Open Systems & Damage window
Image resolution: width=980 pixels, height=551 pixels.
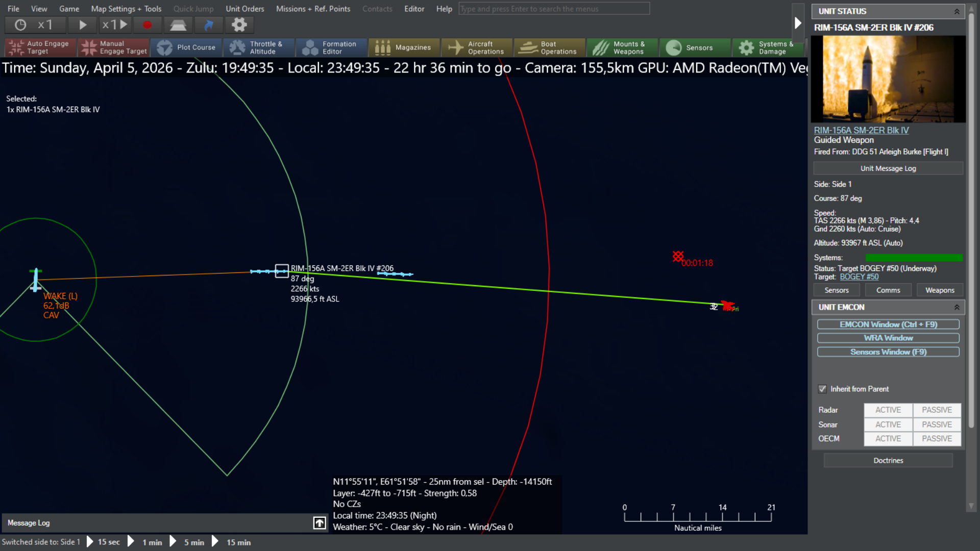click(768, 47)
